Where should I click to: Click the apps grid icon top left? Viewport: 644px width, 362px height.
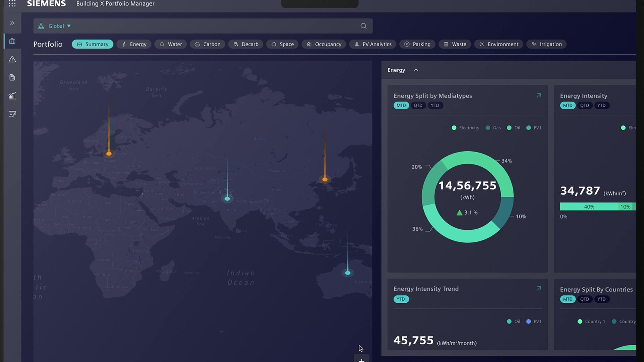pos(12,3)
